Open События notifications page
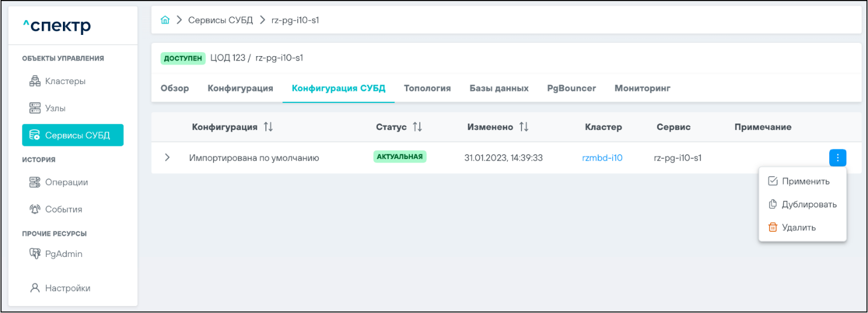 pos(63,209)
